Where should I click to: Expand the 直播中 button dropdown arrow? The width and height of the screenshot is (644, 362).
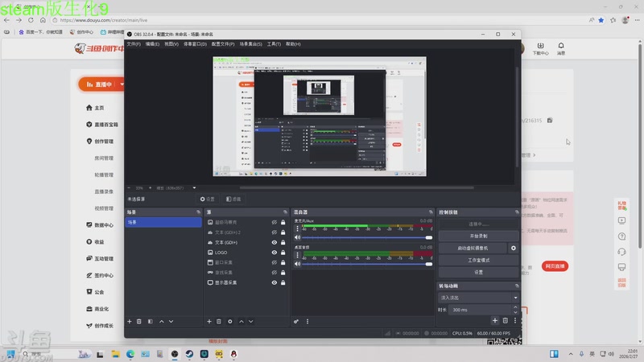click(x=122, y=84)
